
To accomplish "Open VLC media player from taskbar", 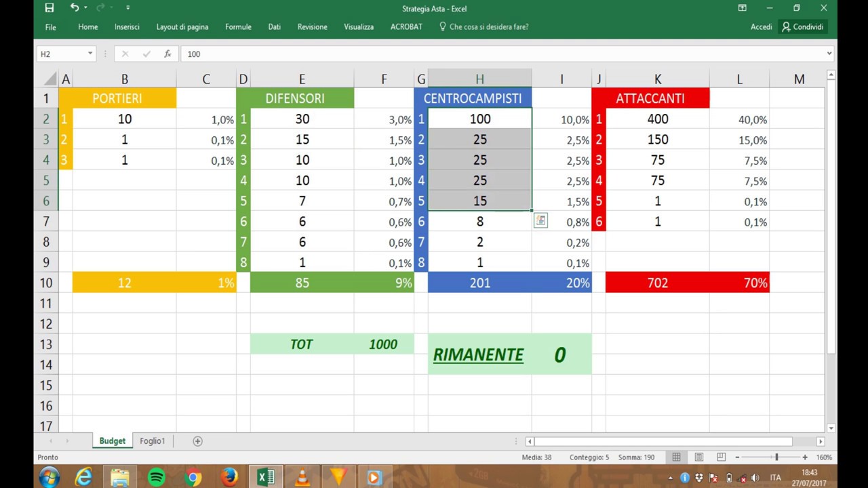I will pyautogui.click(x=302, y=477).
